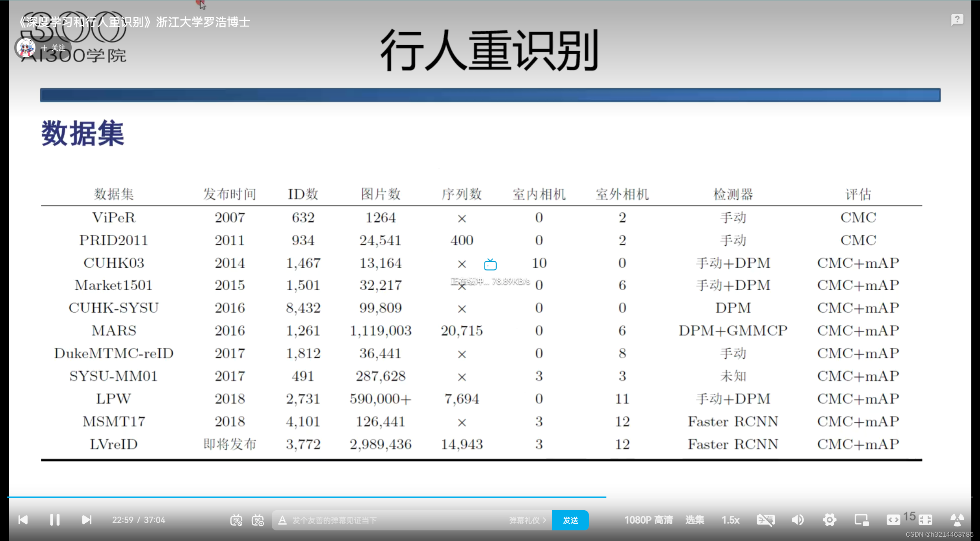Skip to the next video
This screenshot has width=980, height=541.
pyautogui.click(x=87, y=520)
